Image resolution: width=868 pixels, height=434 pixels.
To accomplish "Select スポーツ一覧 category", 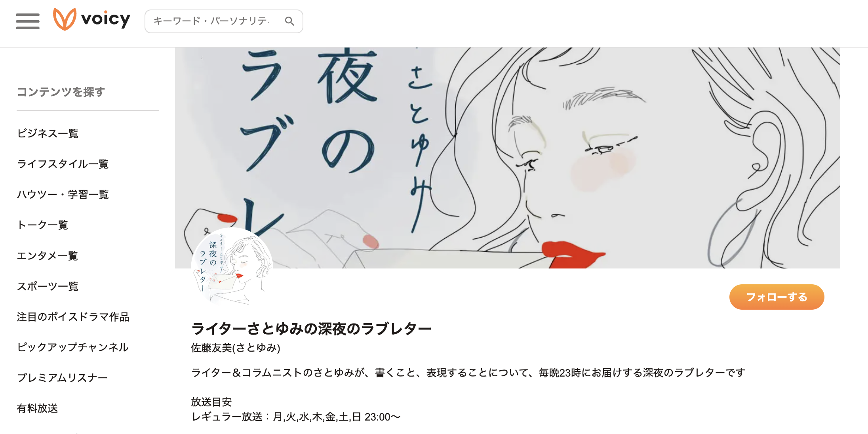I will coord(48,286).
